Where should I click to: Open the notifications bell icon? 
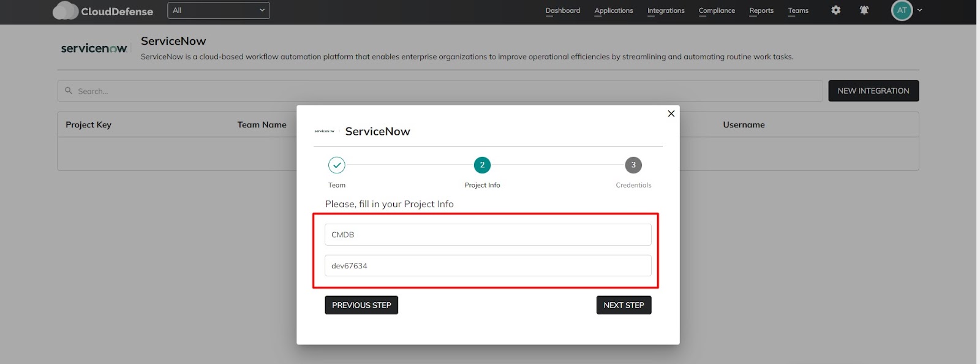click(x=864, y=10)
